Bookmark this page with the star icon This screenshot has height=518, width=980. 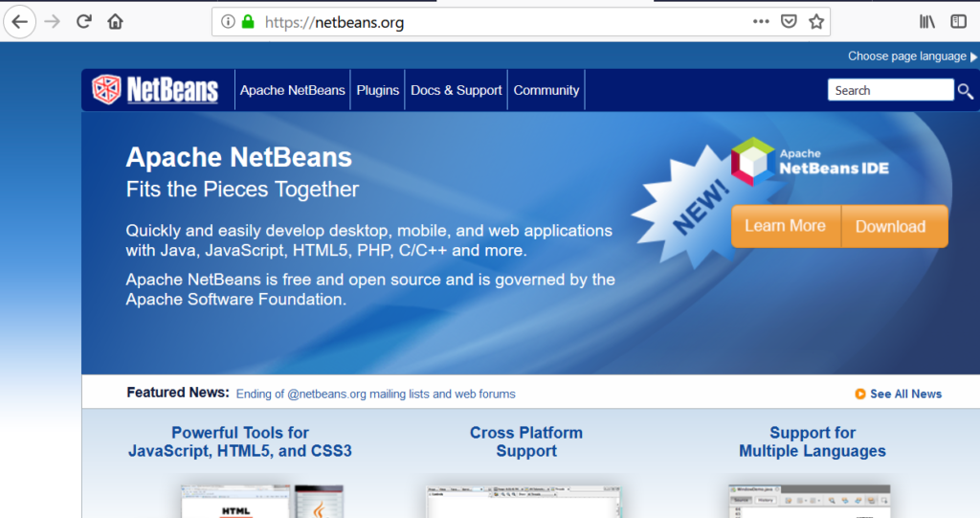[x=815, y=21]
